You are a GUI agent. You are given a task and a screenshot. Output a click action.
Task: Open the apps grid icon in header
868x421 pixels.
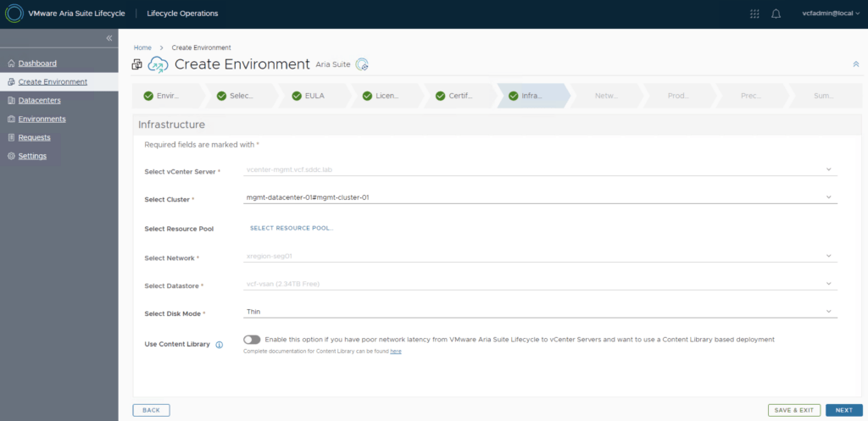pyautogui.click(x=754, y=14)
